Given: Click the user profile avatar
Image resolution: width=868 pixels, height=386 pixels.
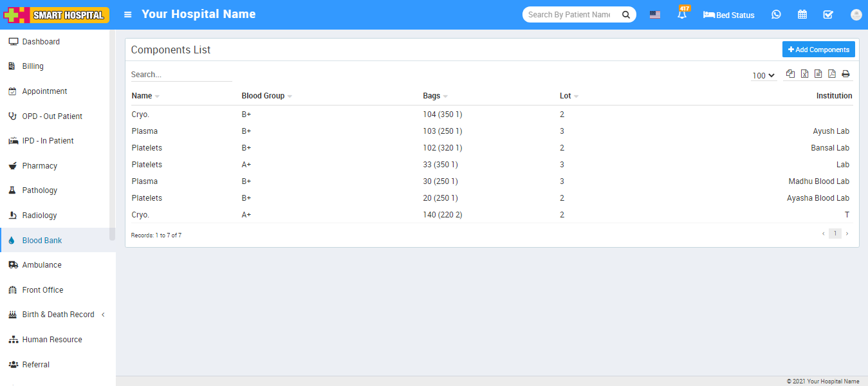Looking at the screenshot, I should (x=856, y=15).
